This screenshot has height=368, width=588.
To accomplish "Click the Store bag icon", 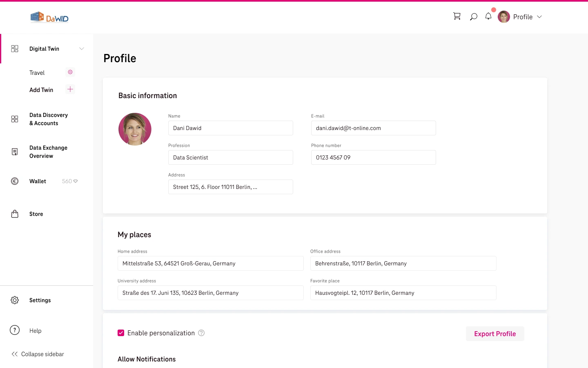I will click(x=15, y=214).
